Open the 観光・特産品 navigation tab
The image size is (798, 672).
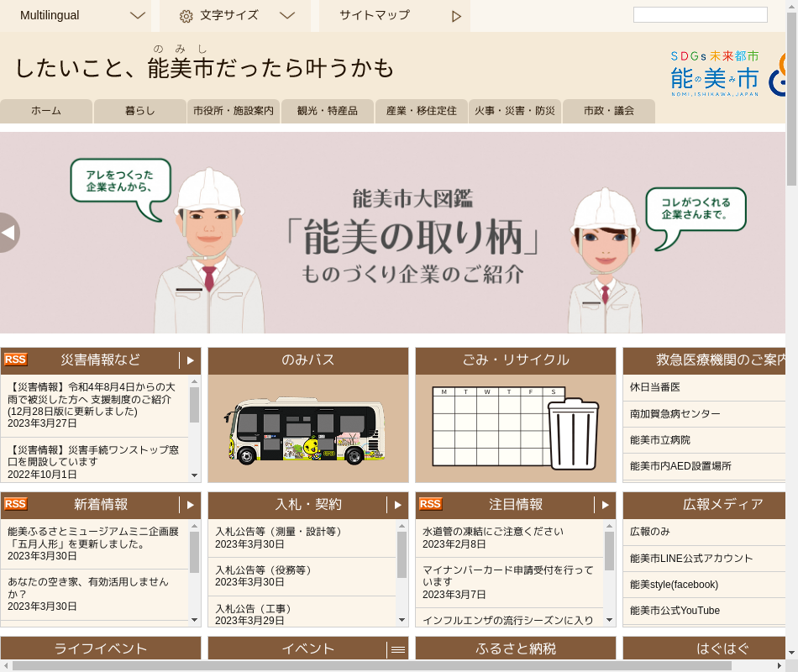(327, 111)
